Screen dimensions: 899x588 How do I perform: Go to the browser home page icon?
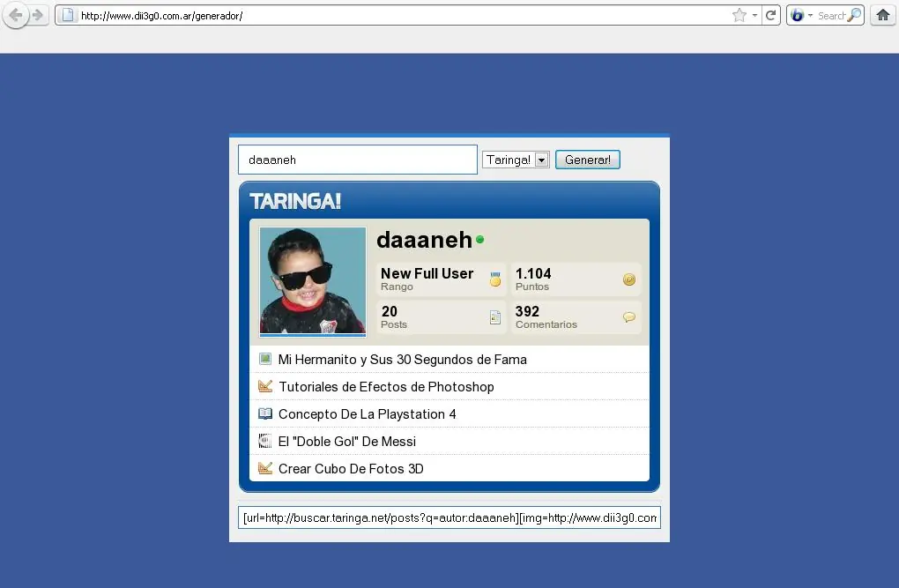coord(883,16)
